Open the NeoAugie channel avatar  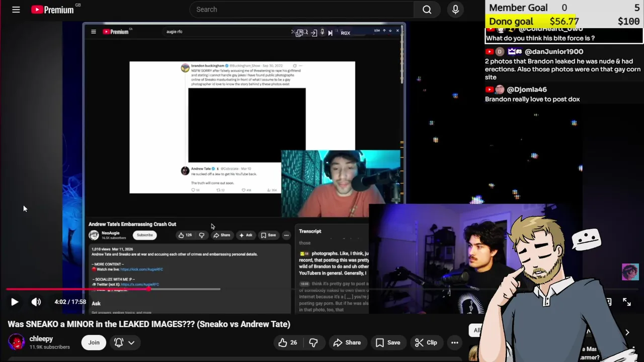click(x=94, y=235)
